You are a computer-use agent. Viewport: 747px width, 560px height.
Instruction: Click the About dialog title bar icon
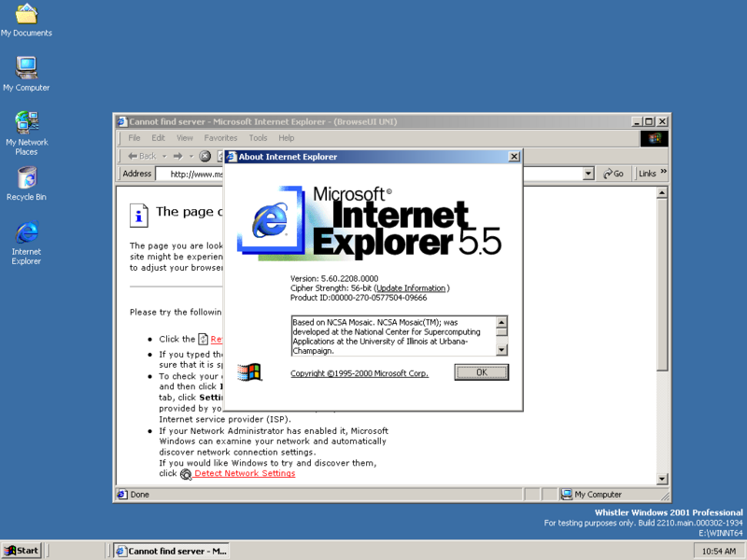[231, 157]
